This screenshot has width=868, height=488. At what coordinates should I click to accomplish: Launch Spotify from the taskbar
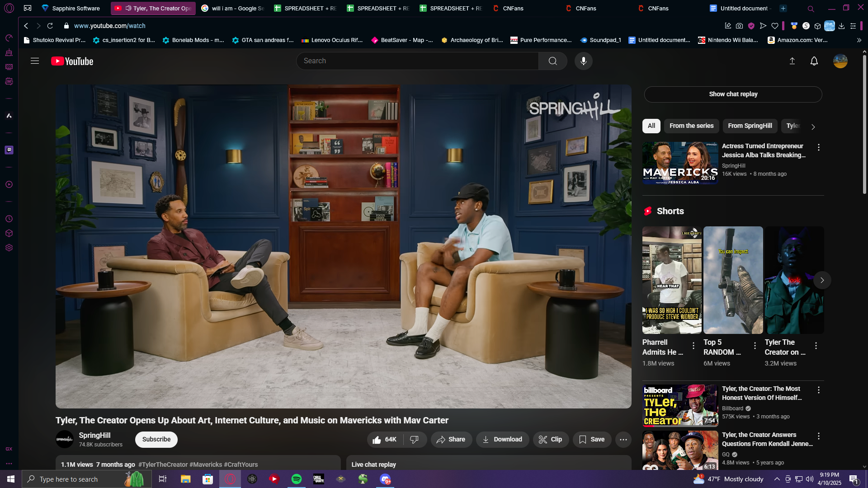[297, 479]
